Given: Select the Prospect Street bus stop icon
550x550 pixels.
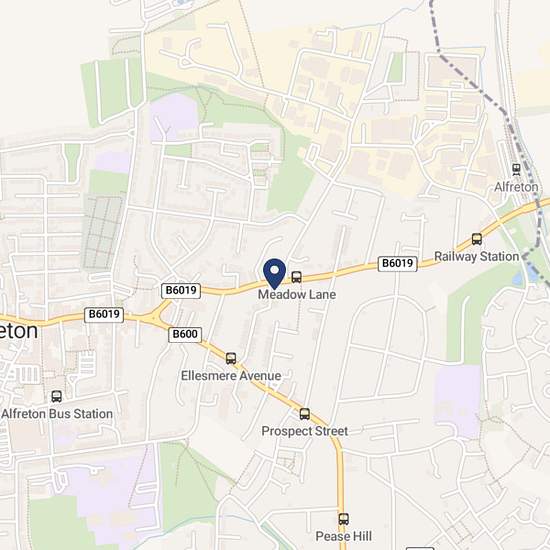Looking at the screenshot, I should pos(305,414).
